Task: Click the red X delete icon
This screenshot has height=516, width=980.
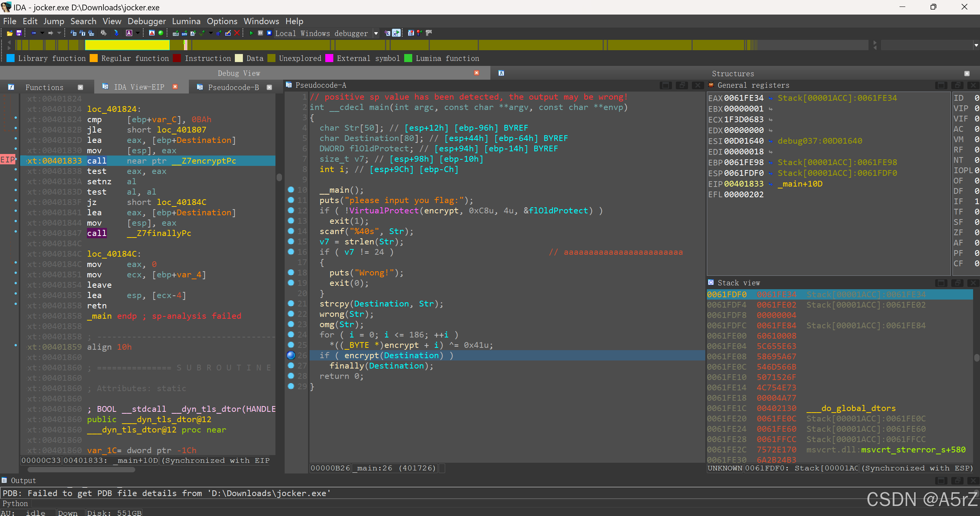Action: click(x=237, y=33)
